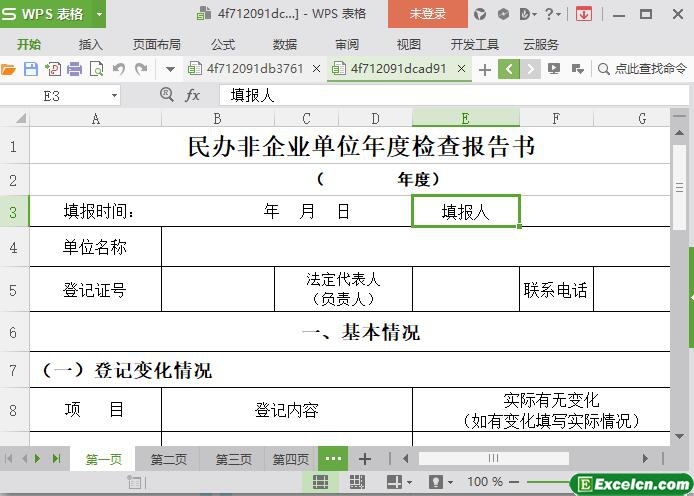Open the Name Box dropdown arrow

click(x=114, y=95)
